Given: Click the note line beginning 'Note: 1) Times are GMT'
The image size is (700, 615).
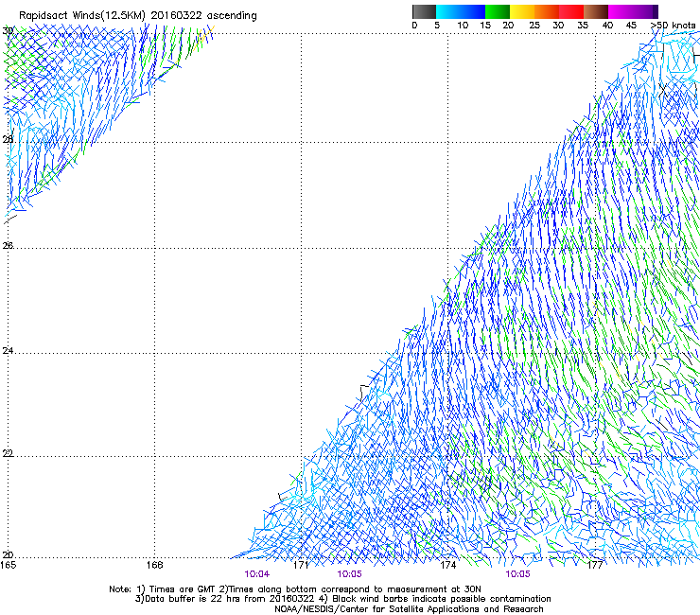Looking at the screenshot, I should 295,589.
